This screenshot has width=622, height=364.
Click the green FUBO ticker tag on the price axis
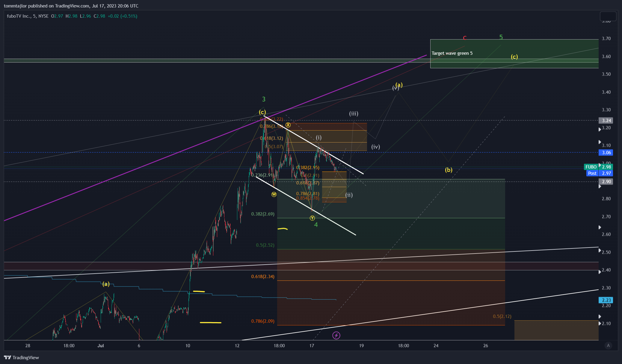(x=591, y=167)
